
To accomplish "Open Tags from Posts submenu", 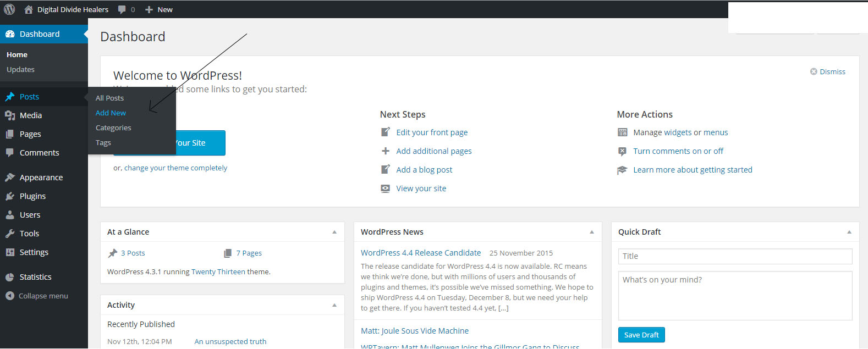I will 103,142.
